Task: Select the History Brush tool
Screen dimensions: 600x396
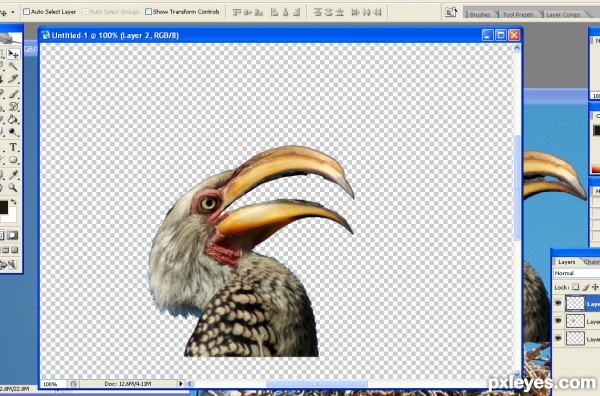Action: tap(13, 106)
